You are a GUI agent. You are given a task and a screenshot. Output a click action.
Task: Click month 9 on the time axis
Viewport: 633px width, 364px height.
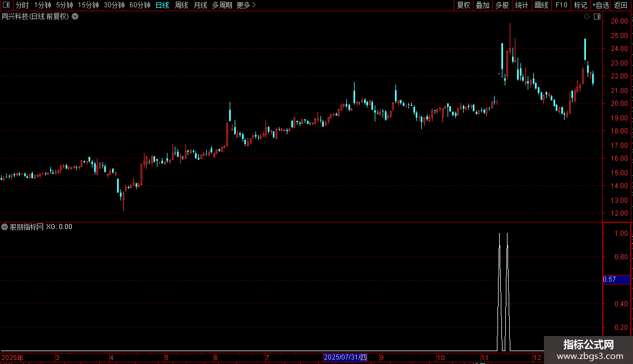tap(381, 357)
